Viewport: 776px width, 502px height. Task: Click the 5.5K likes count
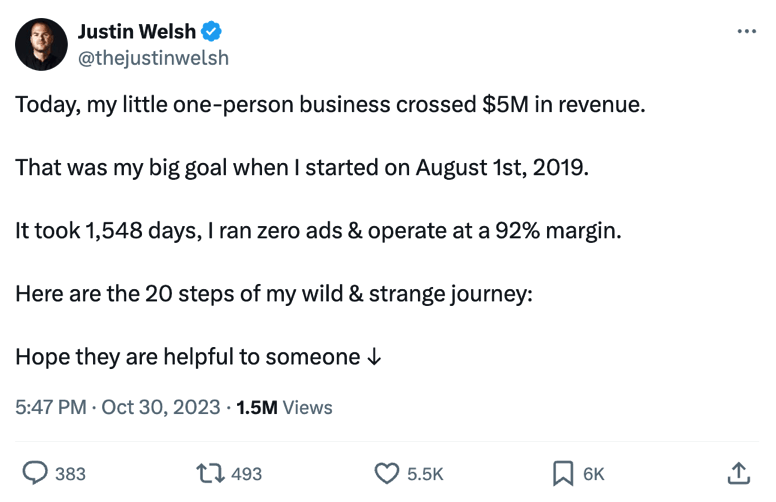click(425, 473)
